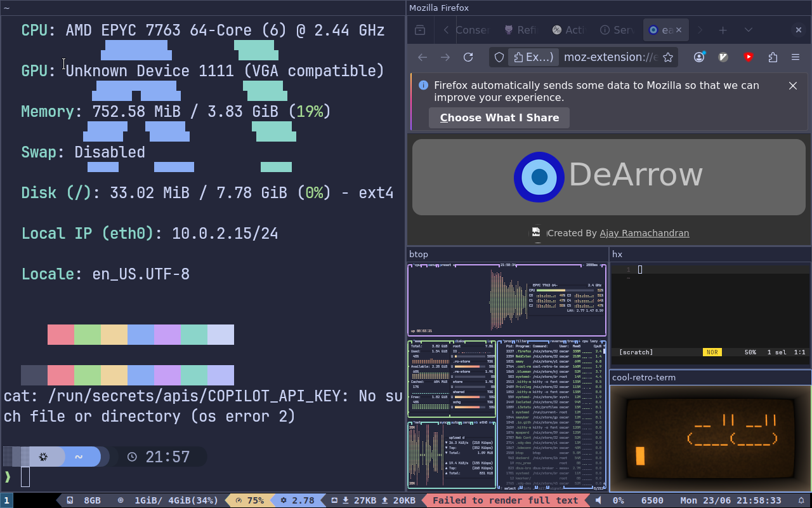Viewport: 812px width, 508px height.
Task: Open the notification bell in swaybar
Action: click(x=801, y=500)
